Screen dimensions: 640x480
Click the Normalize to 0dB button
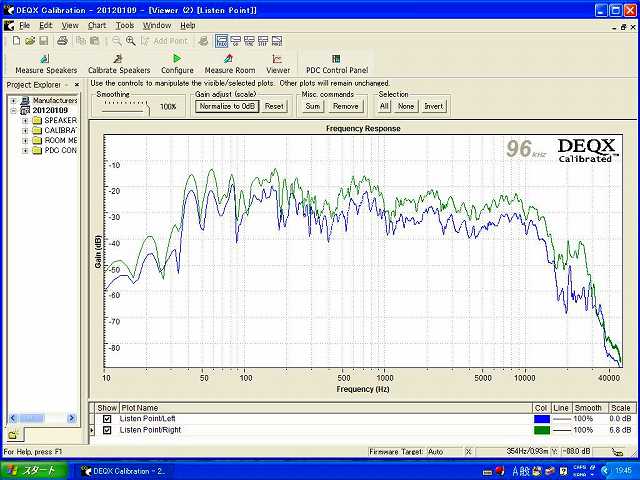(227, 107)
